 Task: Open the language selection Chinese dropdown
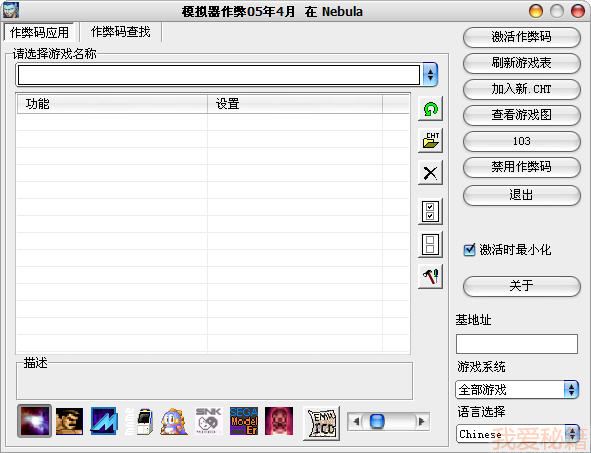tap(572, 434)
